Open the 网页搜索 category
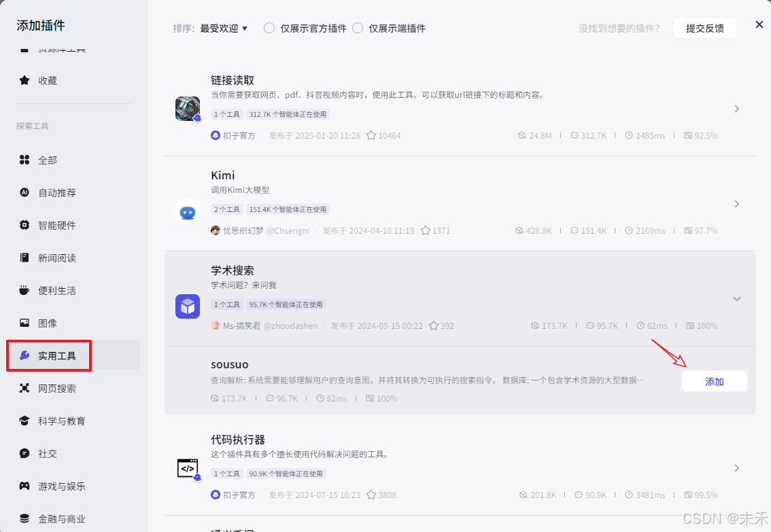The width and height of the screenshot is (771, 532). click(x=73, y=388)
